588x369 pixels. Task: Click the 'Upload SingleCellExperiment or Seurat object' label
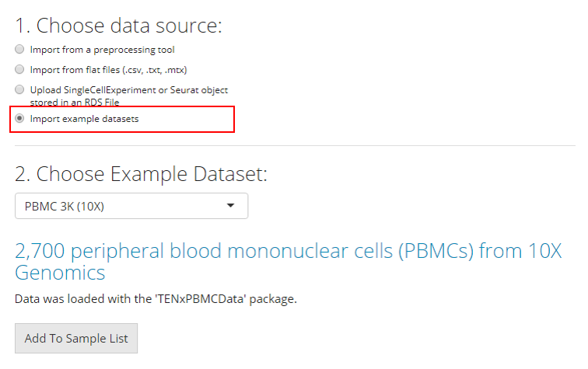coord(128,89)
